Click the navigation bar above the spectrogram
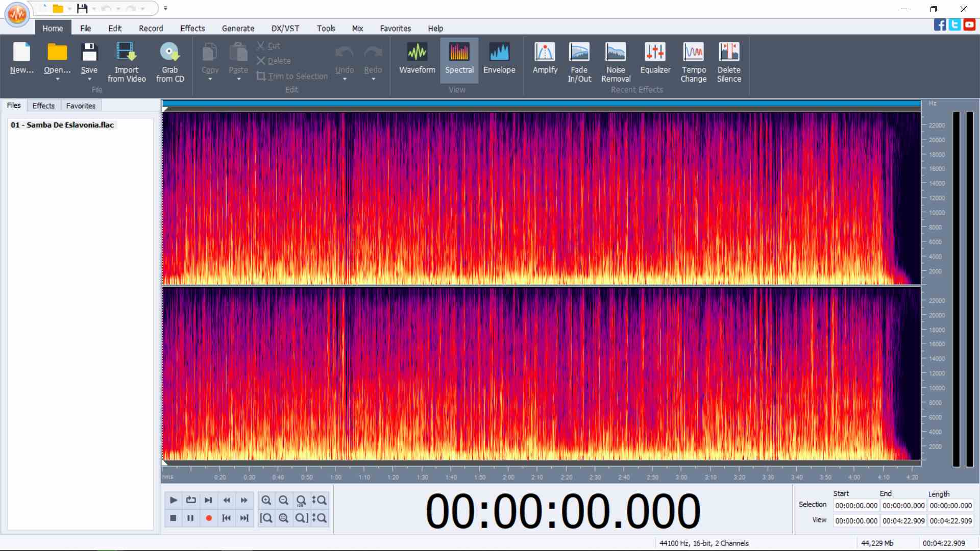 pos(541,106)
